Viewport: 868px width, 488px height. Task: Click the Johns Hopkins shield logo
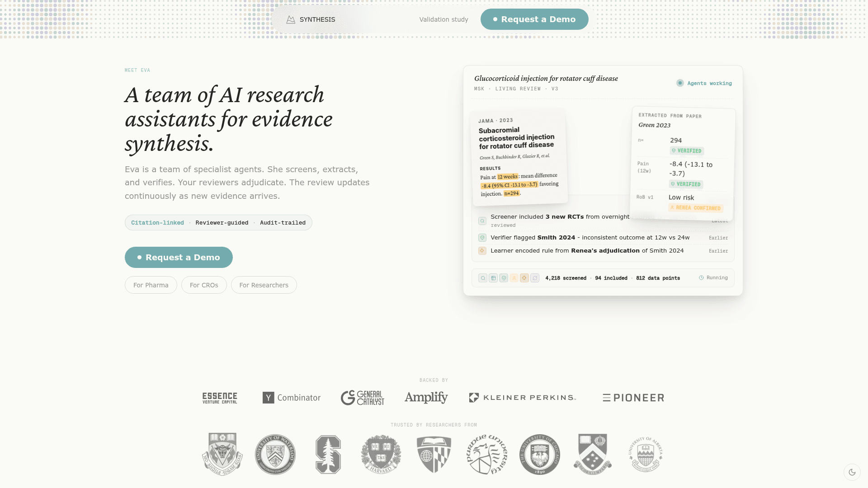pos(434,455)
